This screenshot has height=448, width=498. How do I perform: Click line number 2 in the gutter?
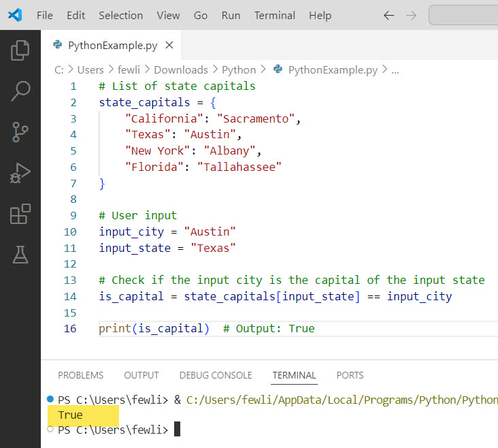73,102
